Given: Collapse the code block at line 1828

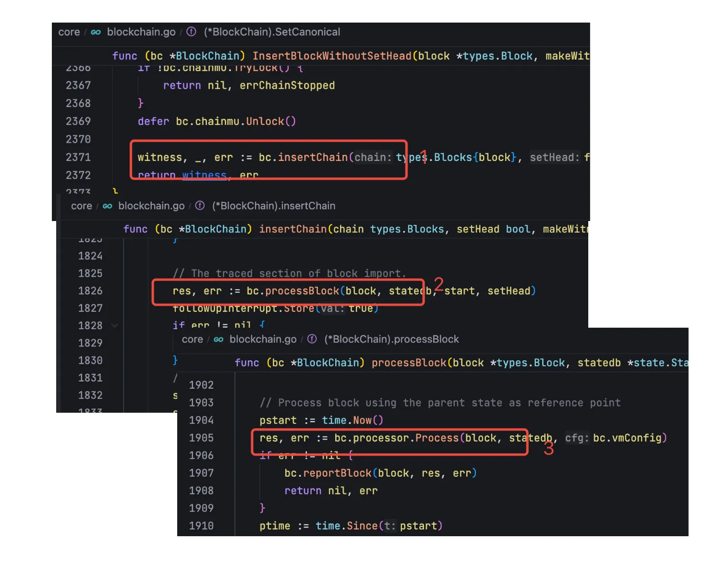Looking at the screenshot, I should 115,326.
